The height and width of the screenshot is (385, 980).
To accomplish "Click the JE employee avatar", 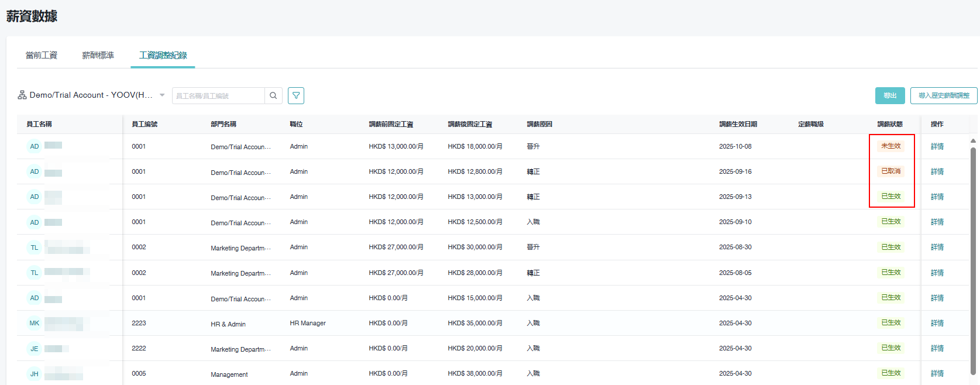I will pos(35,349).
